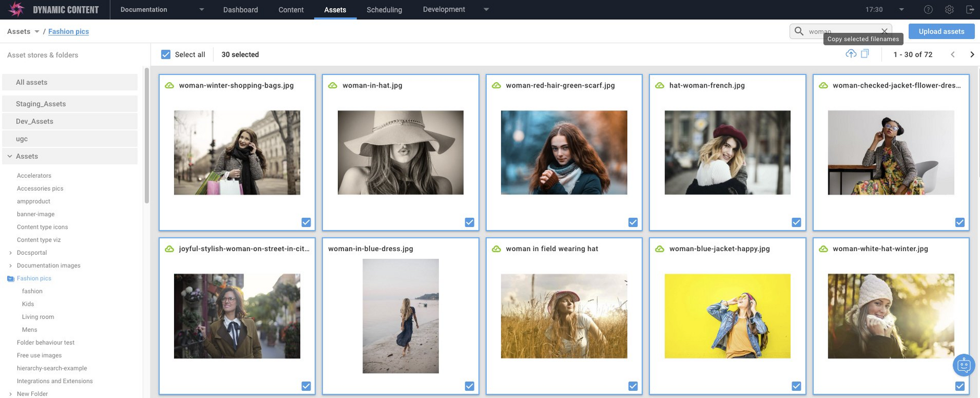
Task: Expand the Docsportal folder
Action: tap(10, 253)
